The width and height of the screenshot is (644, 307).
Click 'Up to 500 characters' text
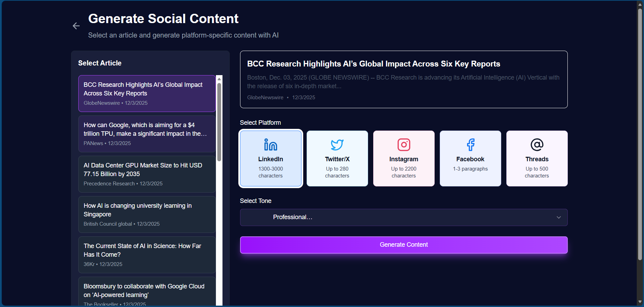click(x=537, y=172)
